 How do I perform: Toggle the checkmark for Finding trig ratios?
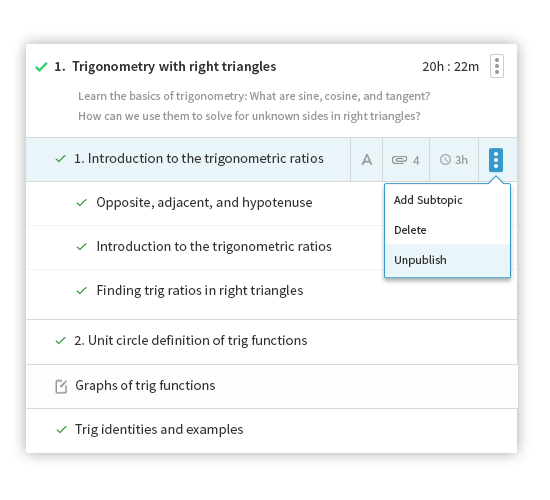(81, 291)
